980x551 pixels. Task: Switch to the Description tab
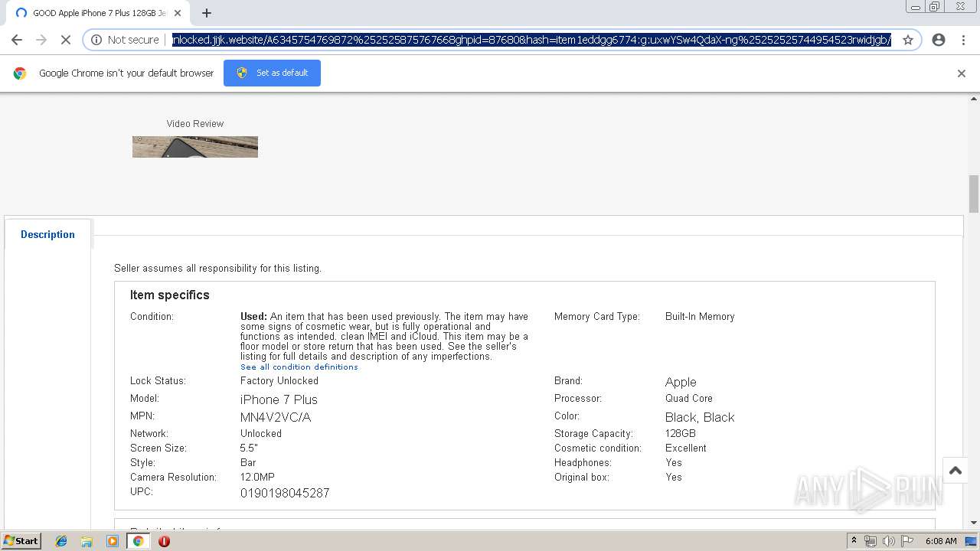click(x=47, y=234)
